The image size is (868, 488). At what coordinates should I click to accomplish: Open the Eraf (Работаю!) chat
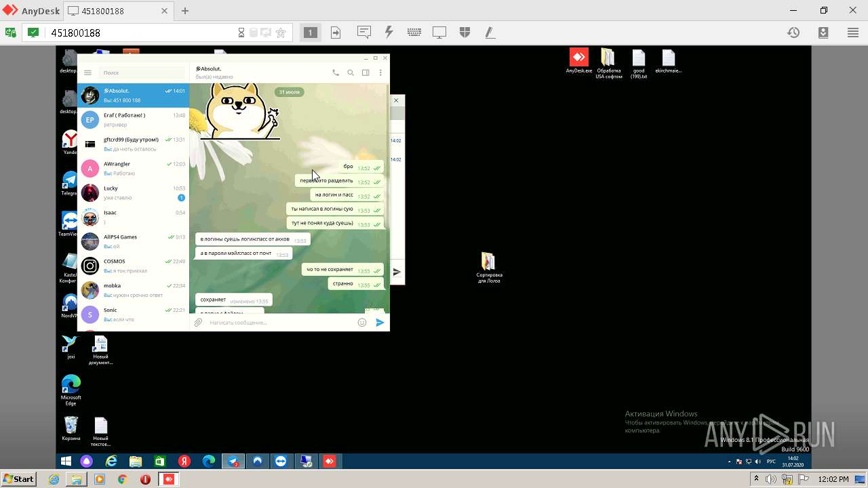pyautogui.click(x=133, y=120)
